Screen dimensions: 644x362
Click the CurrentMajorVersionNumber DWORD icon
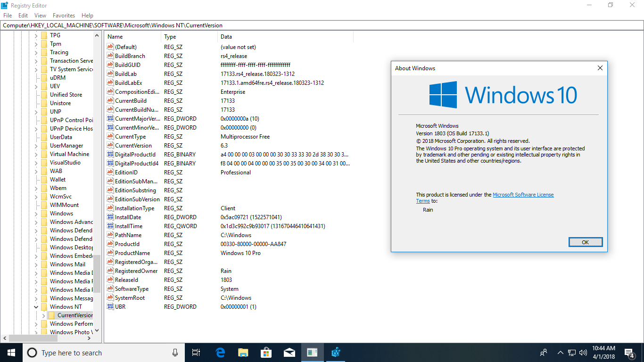110,119
